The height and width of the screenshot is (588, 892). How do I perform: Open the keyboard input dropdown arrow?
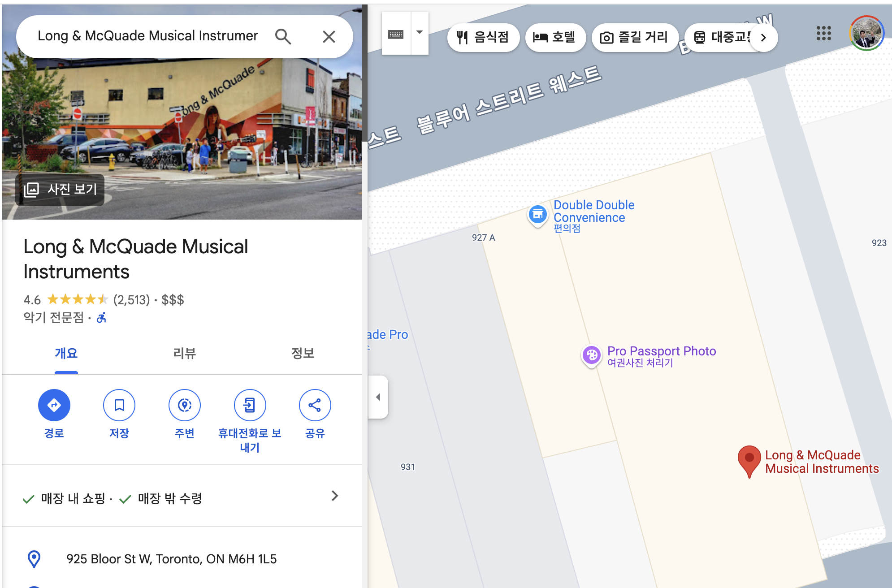pyautogui.click(x=420, y=33)
